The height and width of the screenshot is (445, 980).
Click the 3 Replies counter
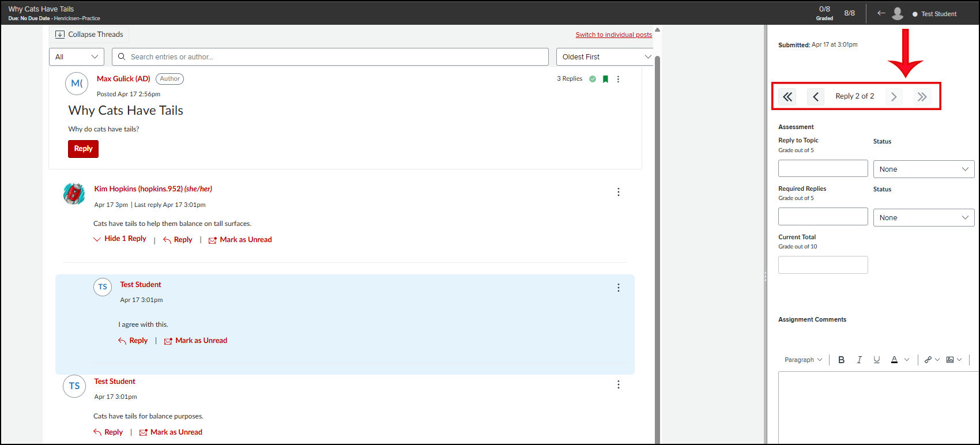[570, 79]
